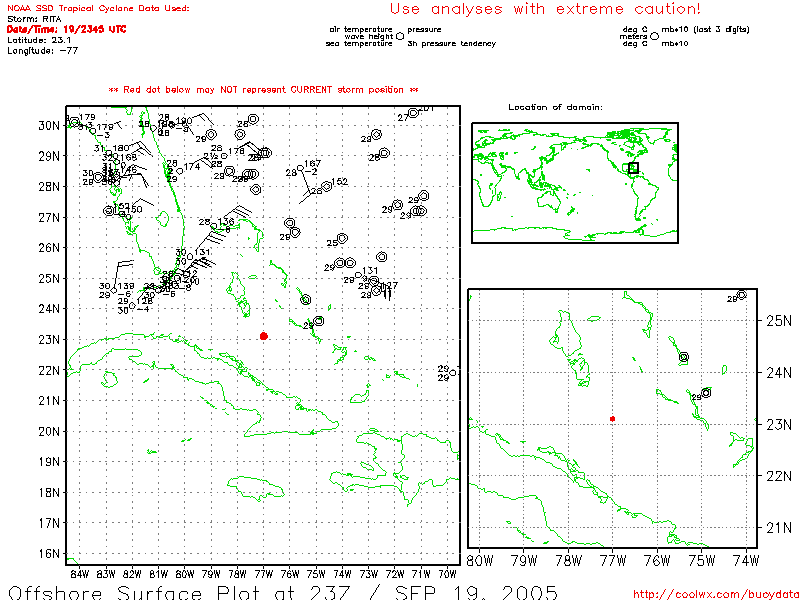Click the station labeled 152 on main map
This screenshot has width=800, height=600.
point(327,185)
